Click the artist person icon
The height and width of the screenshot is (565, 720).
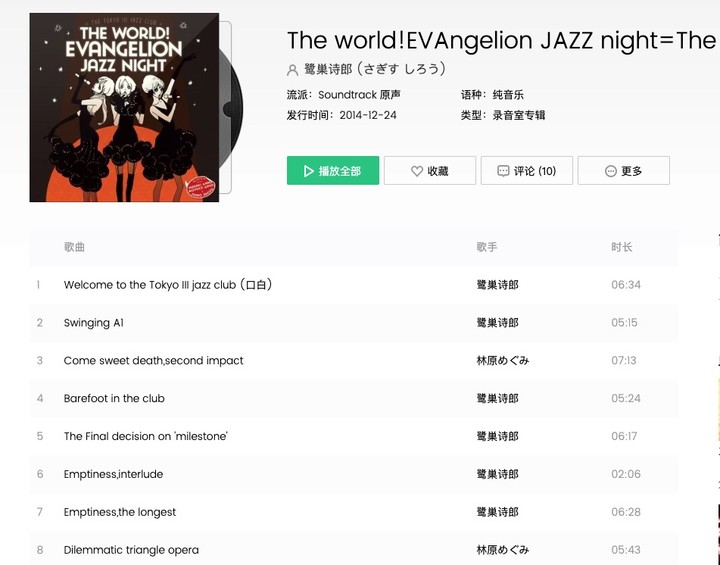pos(292,70)
